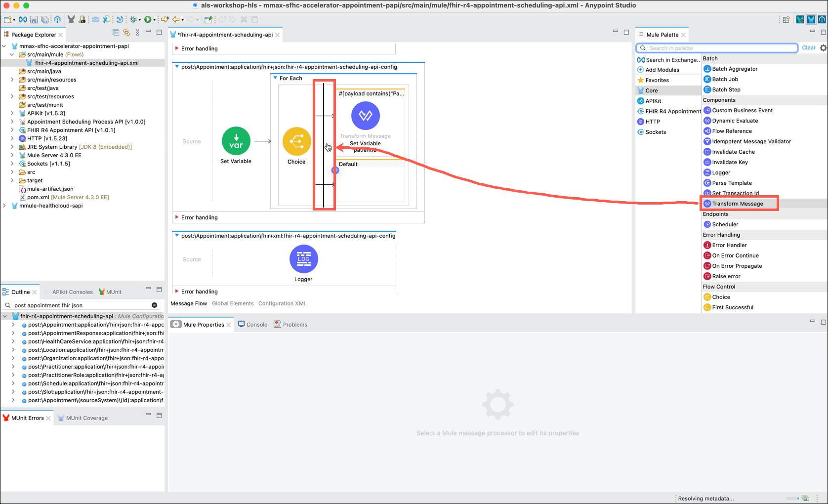
Task: Select Raise error in the palette
Action: click(x=726, y=276)
